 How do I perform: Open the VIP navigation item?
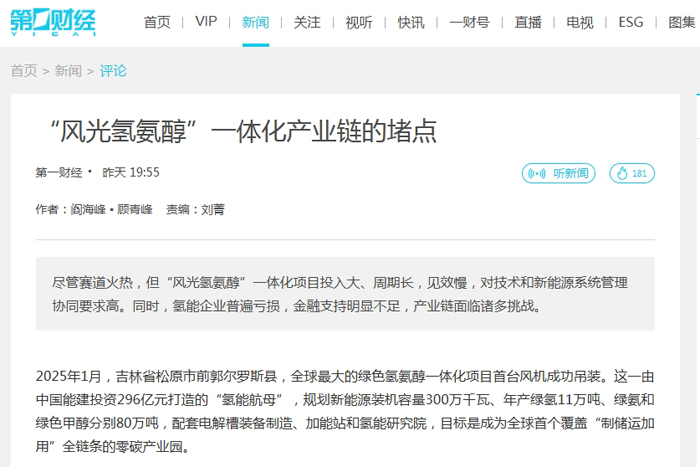pyautogui.click(x=206, y=21)
